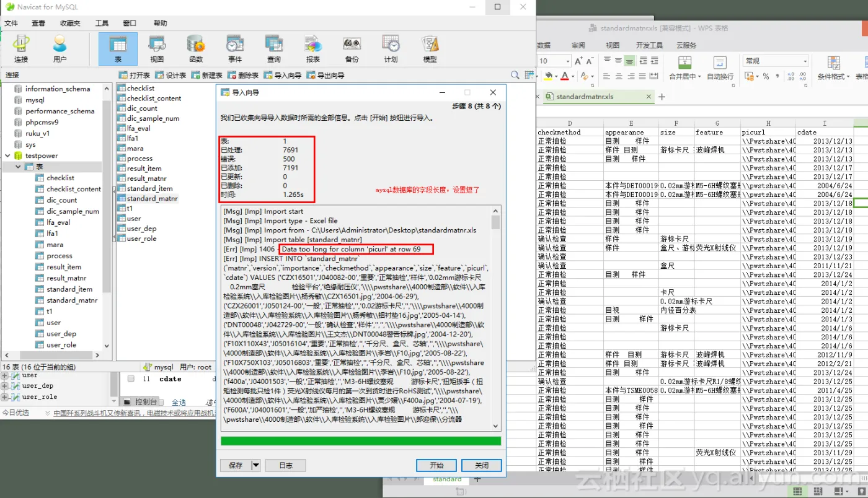Click the fill color bucket icon in WPS
Screen dimensions: 868x498
pyautogui.click(x=547, y=76)
